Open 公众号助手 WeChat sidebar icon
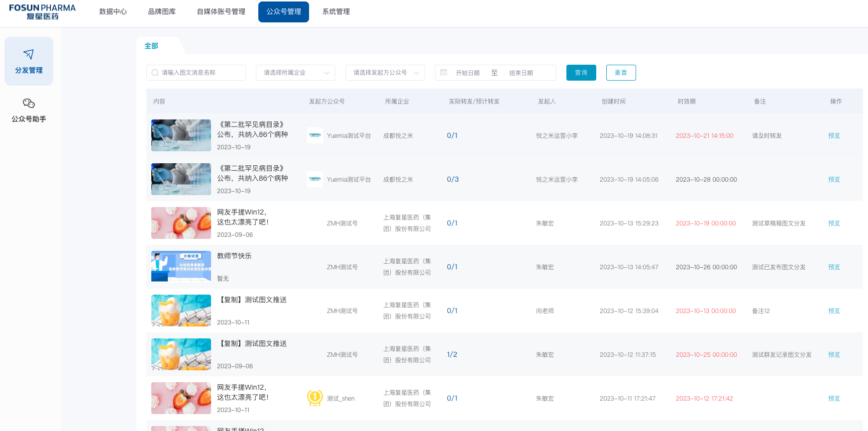The height and width of the screenshot is (431, 868). 29,103
